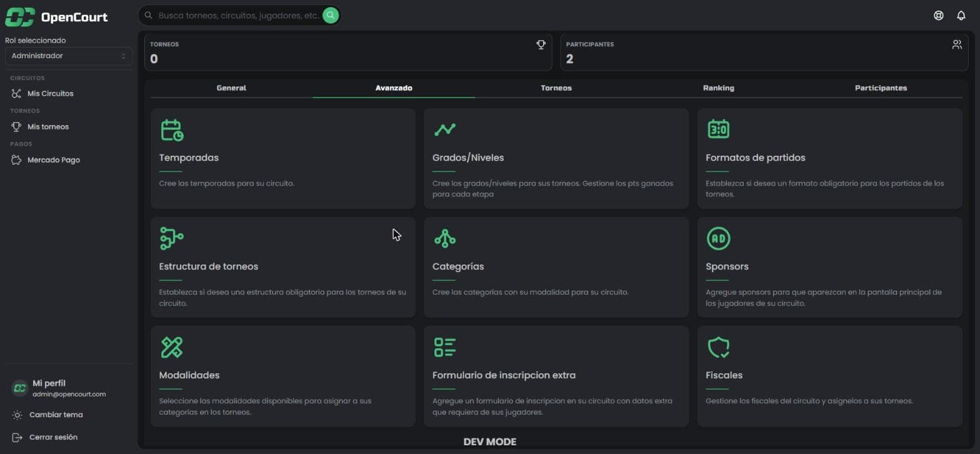Select the Avanzado tab

[x=394, y=88]
